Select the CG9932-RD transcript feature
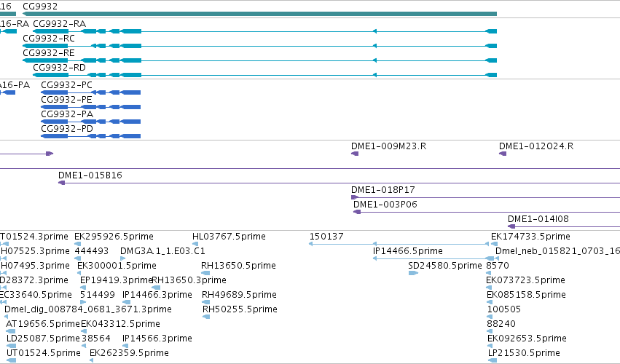 [264, 75]
